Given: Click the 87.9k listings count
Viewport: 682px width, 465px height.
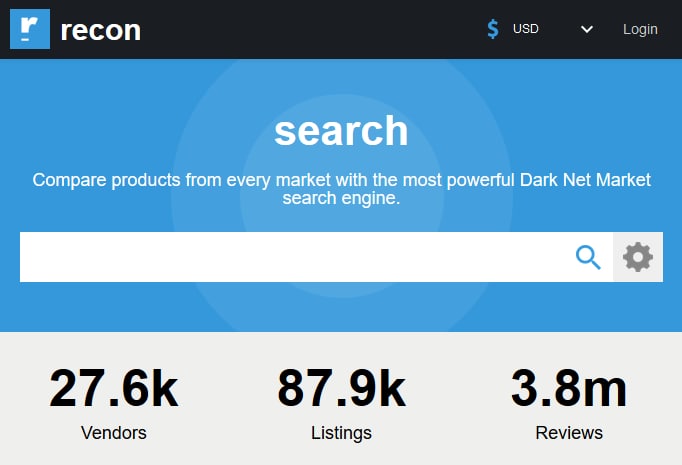Looking at the screenshot, I should 341,389.
